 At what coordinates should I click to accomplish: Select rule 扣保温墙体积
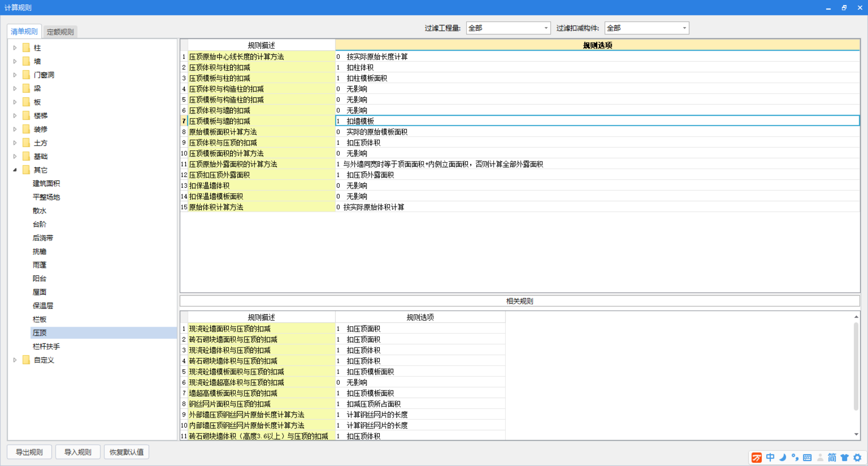pyautogui.click(x=261, y=186)
